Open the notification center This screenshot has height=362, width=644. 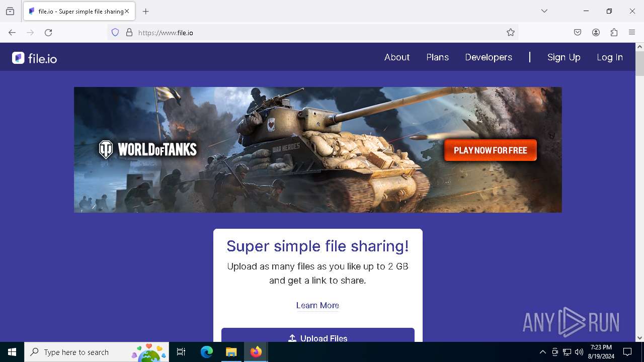point(627,352)
